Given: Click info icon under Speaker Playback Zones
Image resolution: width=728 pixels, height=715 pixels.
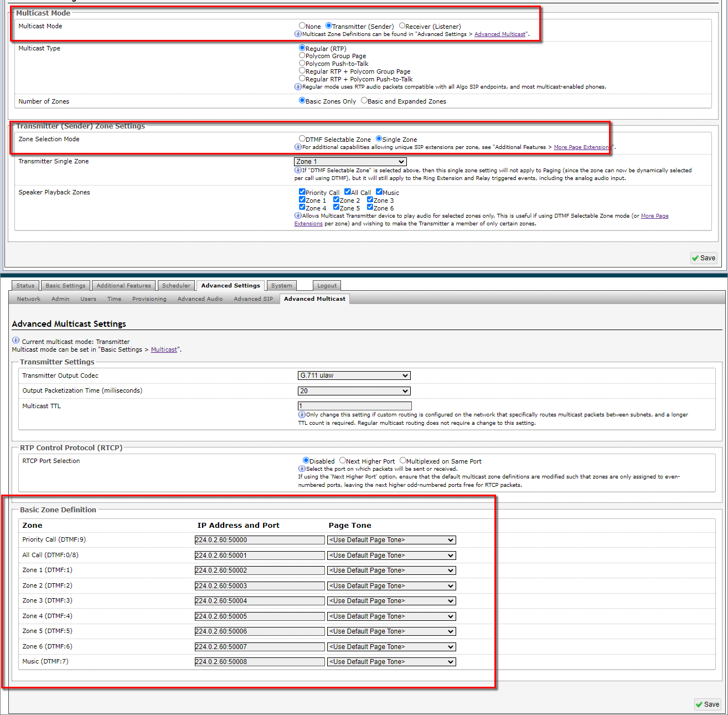Looking at the screenshot, I should pos(298,215).
